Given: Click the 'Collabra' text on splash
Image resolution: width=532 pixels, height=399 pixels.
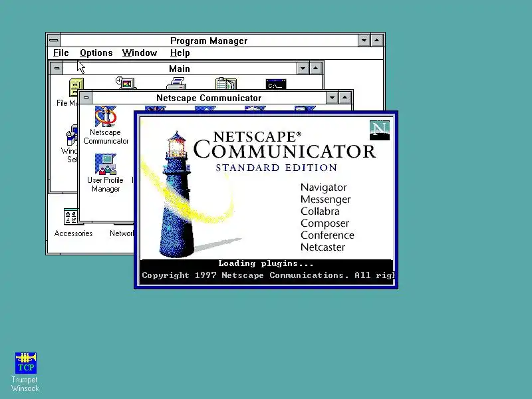Looking at the screenshot, I should tap(320, 211).
